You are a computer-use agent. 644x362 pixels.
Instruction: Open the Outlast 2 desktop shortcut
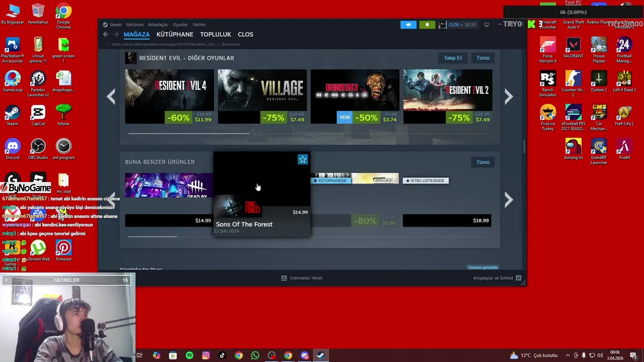point(599,82)
